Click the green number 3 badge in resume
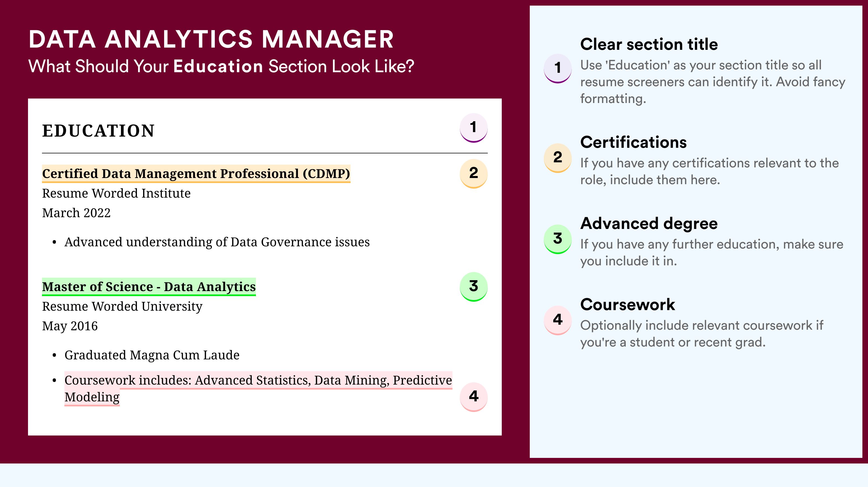This screenshot has width=868, height=487. 473,287
